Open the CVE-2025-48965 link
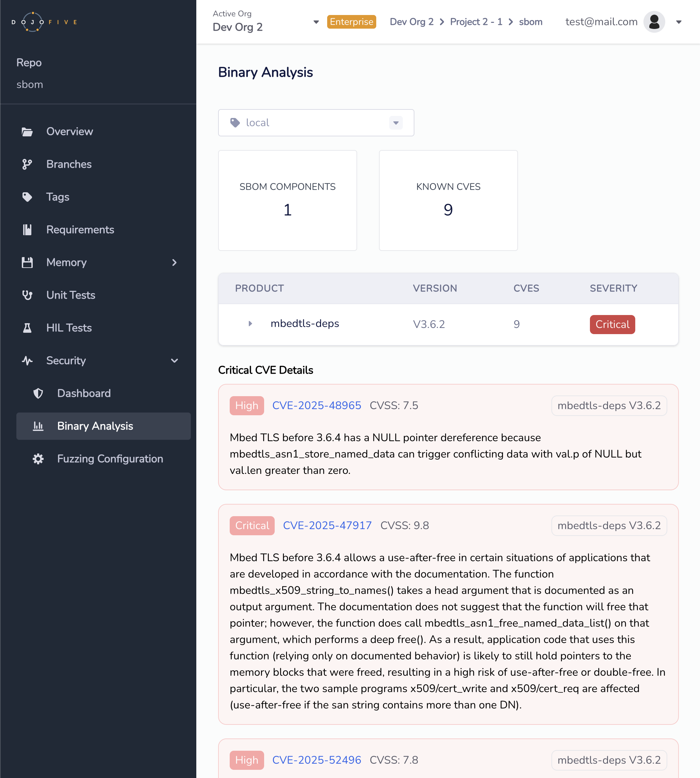Viewport: 700px width, 778px height. coord(316,405)
